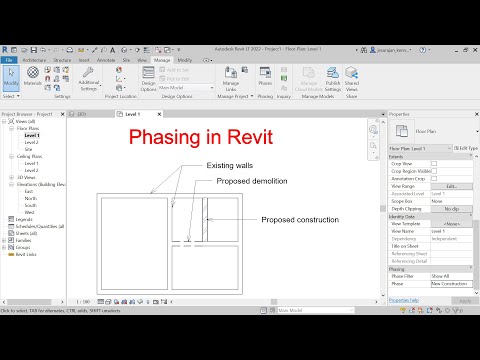Close the Level 1 view tab
The height and width of the screenshot is (360, 480).
(159, 114)
